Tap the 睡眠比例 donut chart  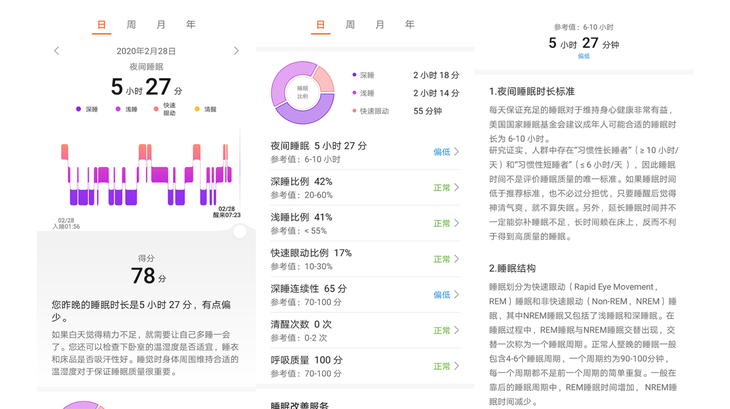click(302, 93)
